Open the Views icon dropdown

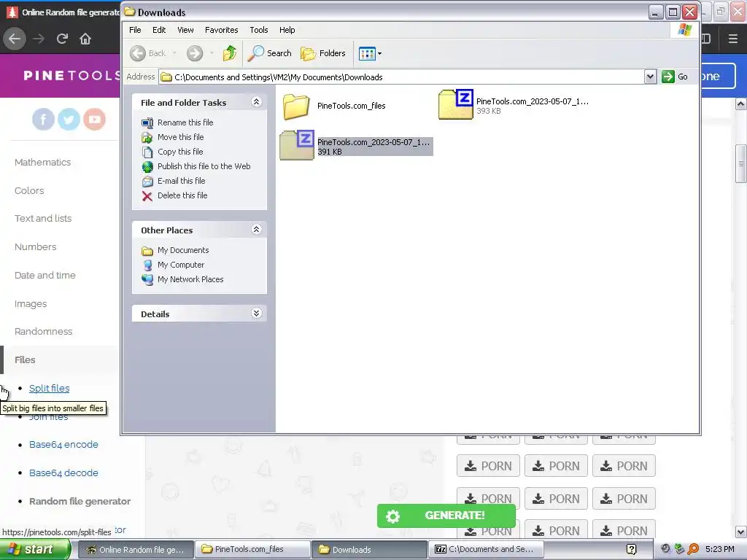coord(370,53)
